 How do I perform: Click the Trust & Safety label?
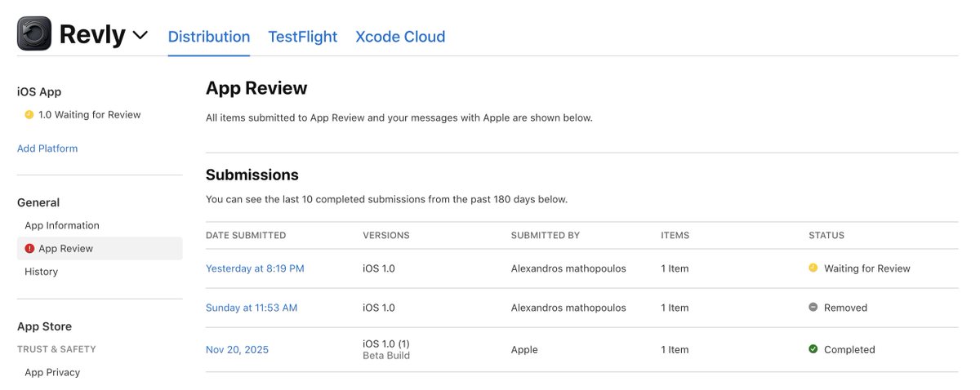(56, 349)
